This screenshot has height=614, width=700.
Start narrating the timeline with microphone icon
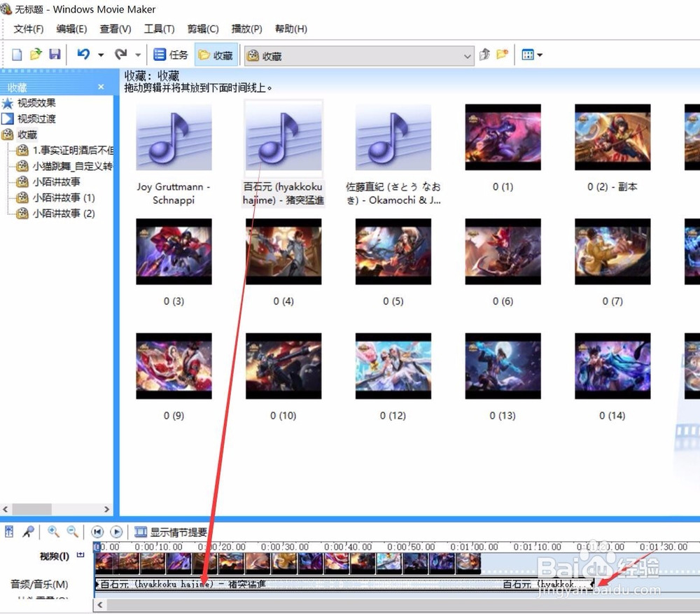coord(28,532)
